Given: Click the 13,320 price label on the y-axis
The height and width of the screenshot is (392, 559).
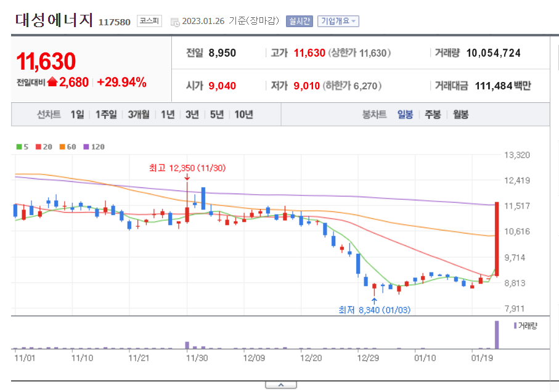Looking at the screenshot, I should tap(517, 155).
